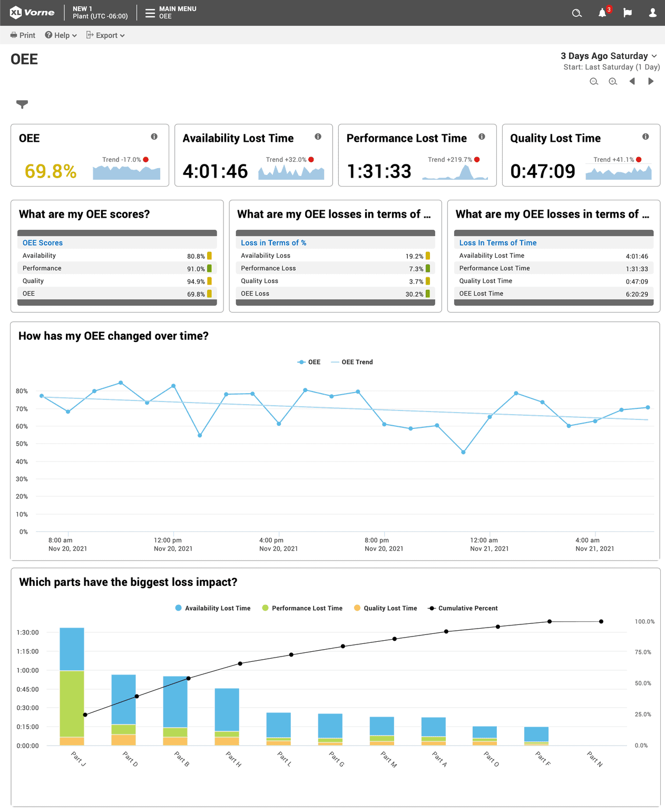Viewport: 665px width, 812px height.
Task: Expand the Help dropdown
Action: tap(60, 35)
